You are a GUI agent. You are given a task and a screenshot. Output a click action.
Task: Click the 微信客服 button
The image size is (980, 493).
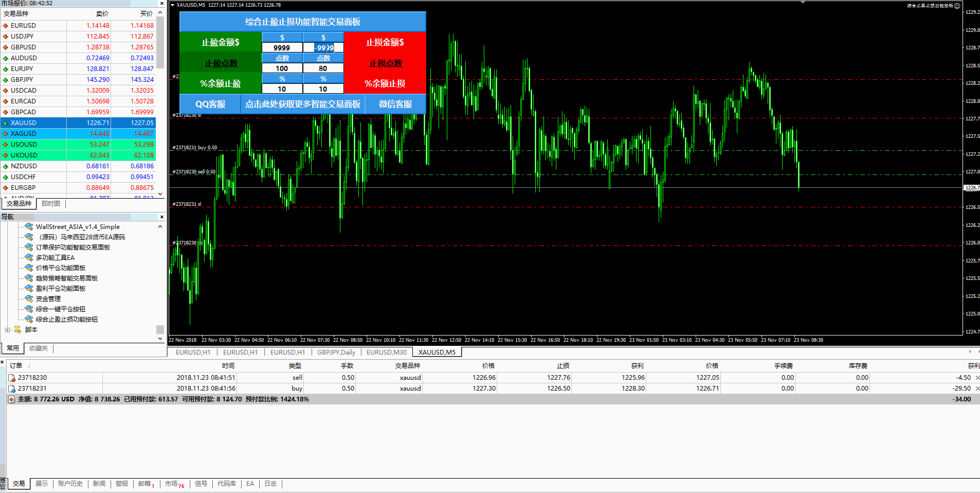pos(395,104)
